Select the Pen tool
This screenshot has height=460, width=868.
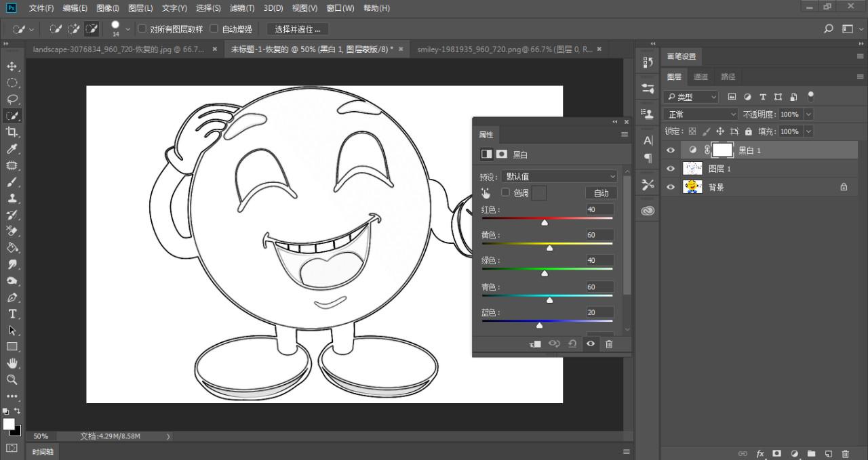tap(12, 298)
